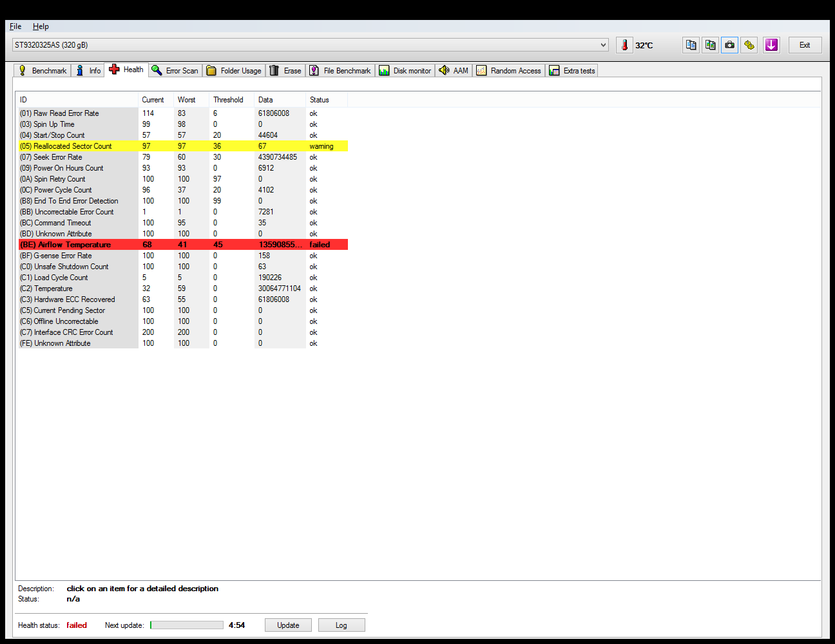
Task: Open the Disk monitor tab
Action: click(x=405, y=71)
